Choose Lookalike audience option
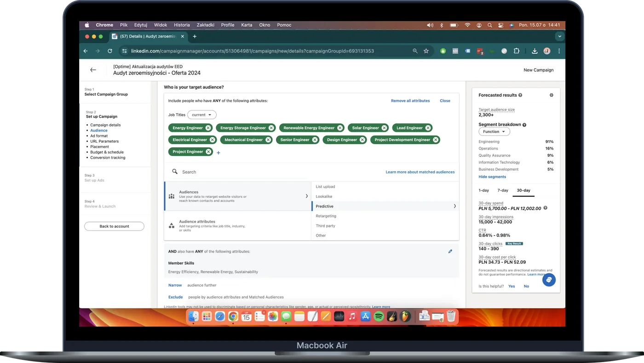The width and height of the screenshot is (644, 363). (x=324, y=196)
